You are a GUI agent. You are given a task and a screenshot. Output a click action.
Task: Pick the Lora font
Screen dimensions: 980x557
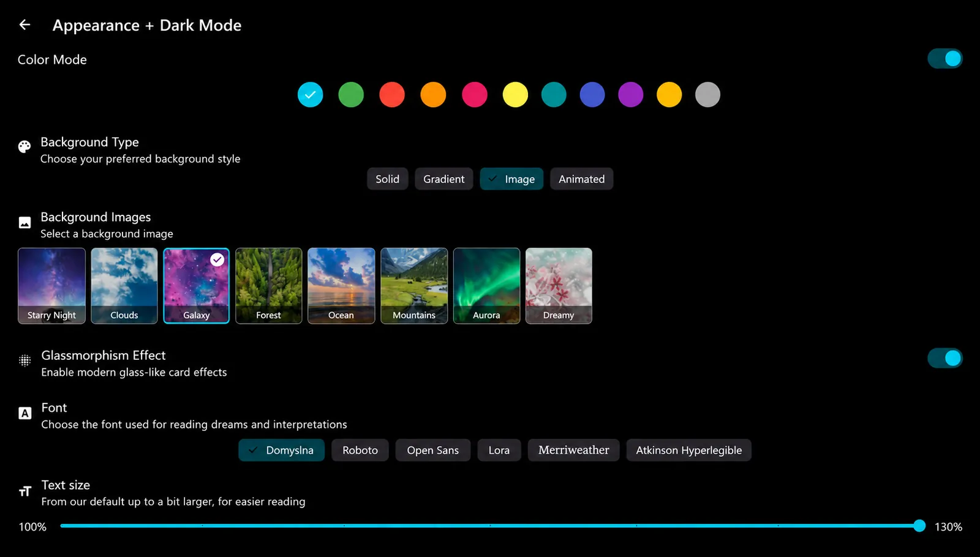499,450
